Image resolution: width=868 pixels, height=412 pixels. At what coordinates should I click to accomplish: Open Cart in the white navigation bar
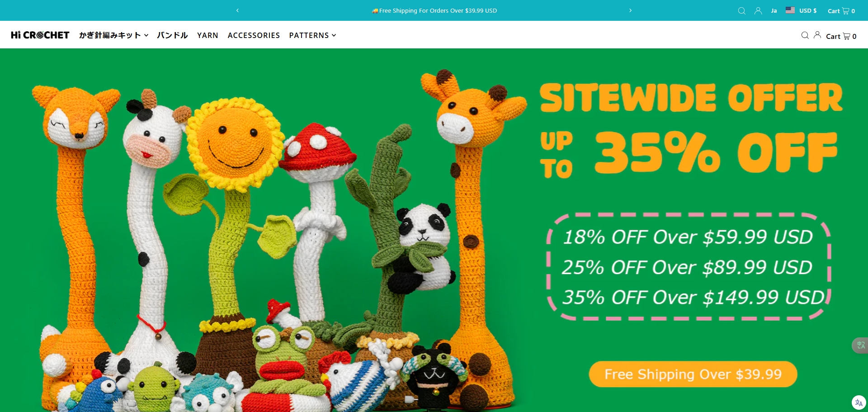click(841, 36)
